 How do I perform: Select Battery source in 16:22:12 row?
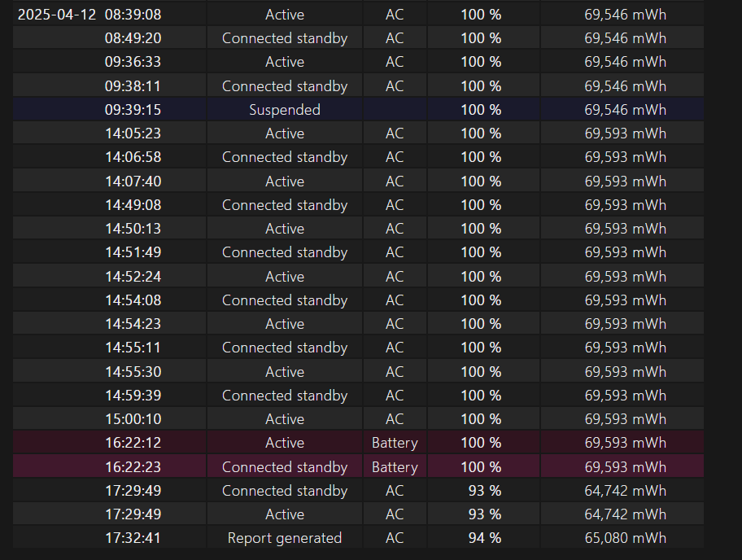(x=395, y=443)
